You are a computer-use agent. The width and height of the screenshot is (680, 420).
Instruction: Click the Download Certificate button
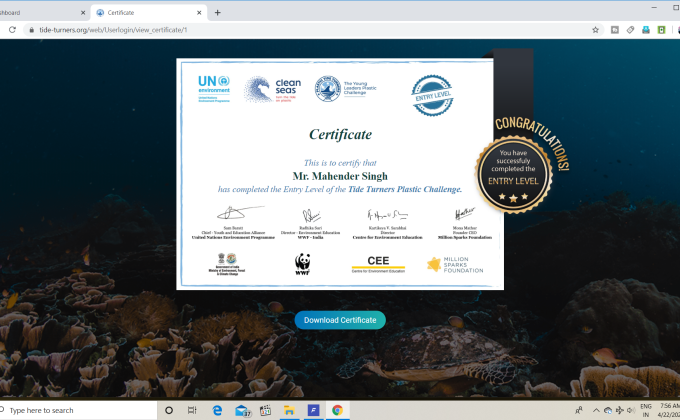point(340,320)
